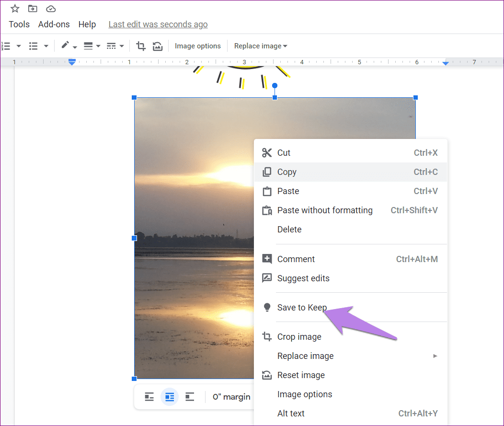Select the Crop image tool in toolbar
Screen dimensions: 504x426
tap(141, 46)
